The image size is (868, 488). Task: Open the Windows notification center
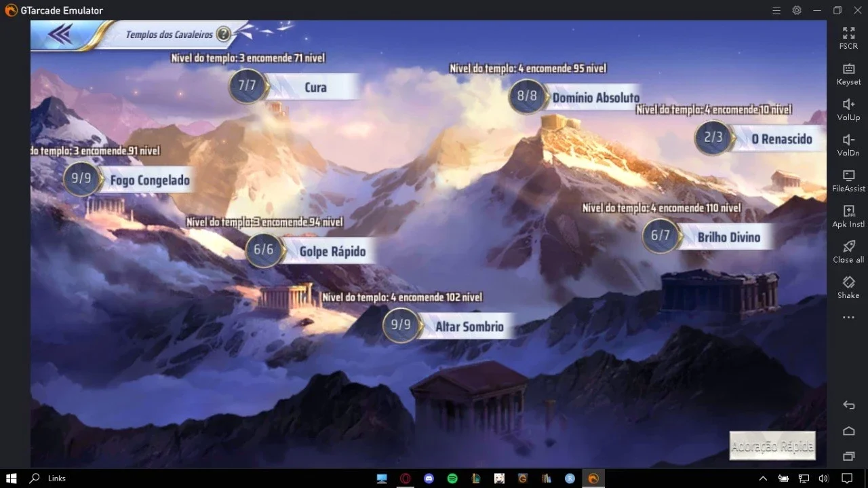coord(847,478)
